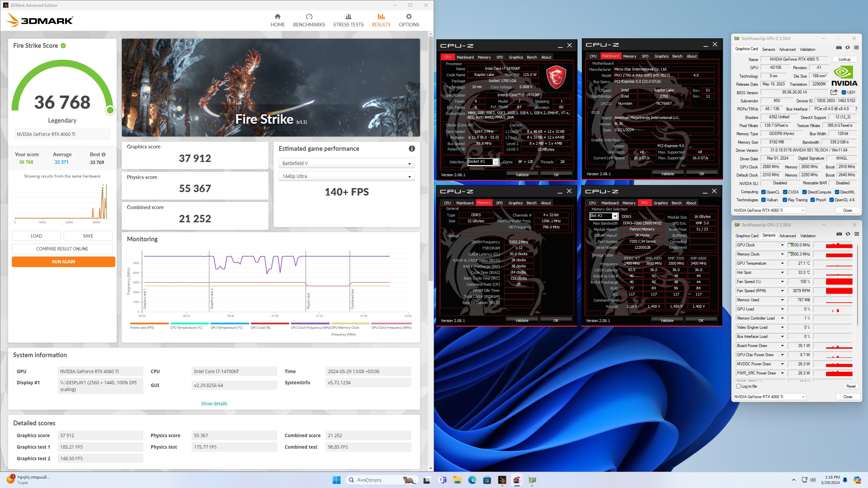The image size is (868, 488).
Task: Open GPU selector dropdown in GPU-Z Sensors window
Action: pos(769,397)
